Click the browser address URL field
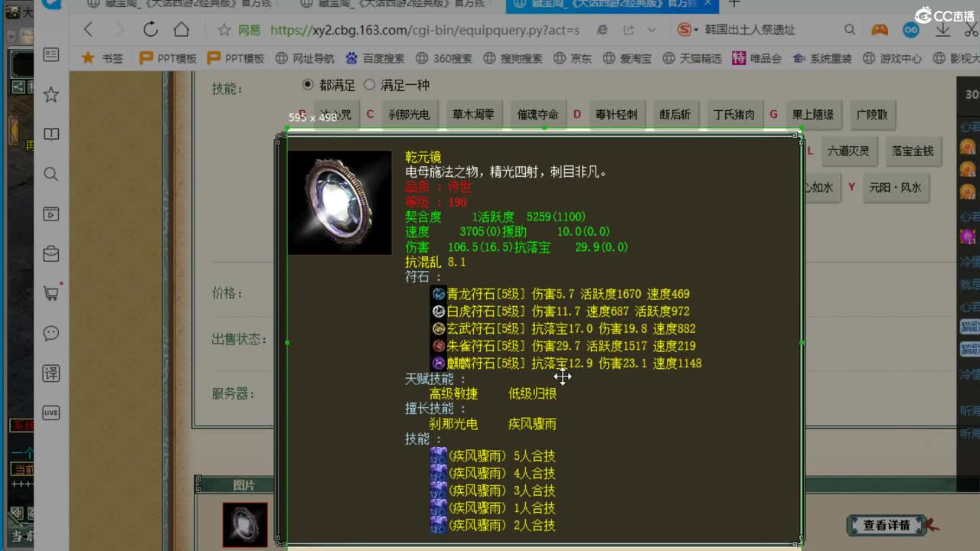The height and width of the screenshot is (551, 980). 425,30
